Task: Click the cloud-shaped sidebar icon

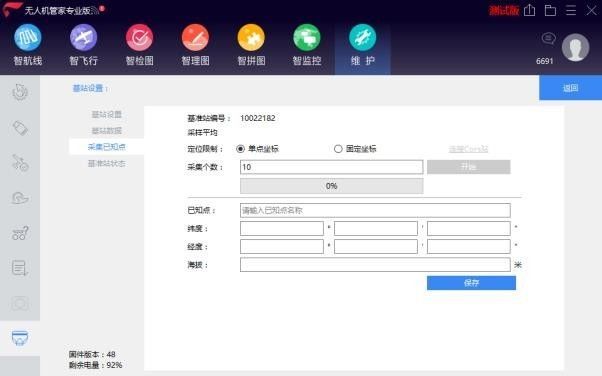Action: (x=20, y=198)
